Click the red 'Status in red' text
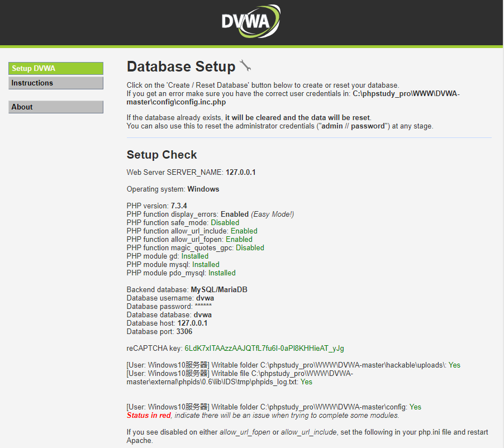The image size is (504, 448). [148, 416]
